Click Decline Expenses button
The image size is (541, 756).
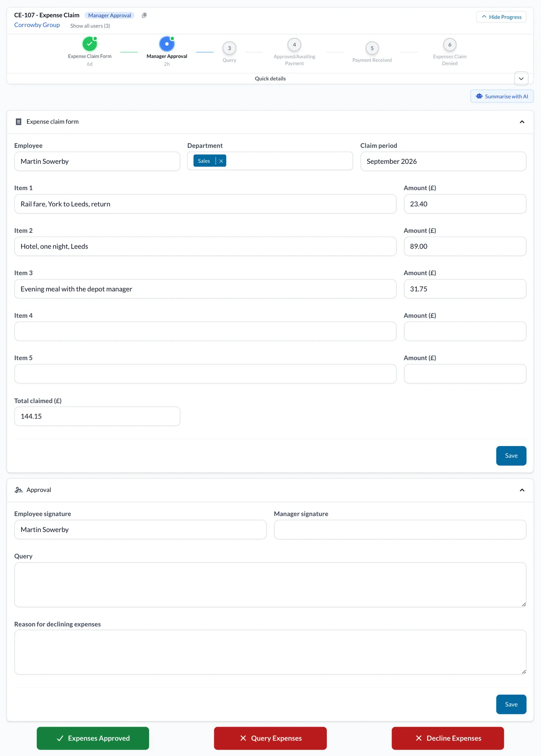click(x=448, y=738)
